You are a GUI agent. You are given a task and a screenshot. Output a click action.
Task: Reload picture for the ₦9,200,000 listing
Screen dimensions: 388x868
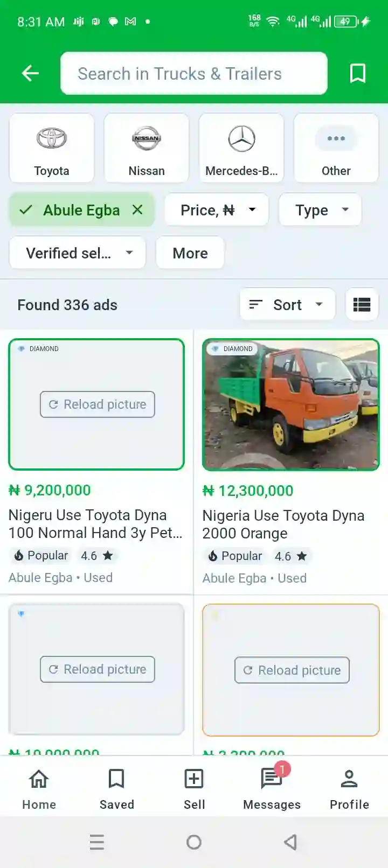(98, 404)
